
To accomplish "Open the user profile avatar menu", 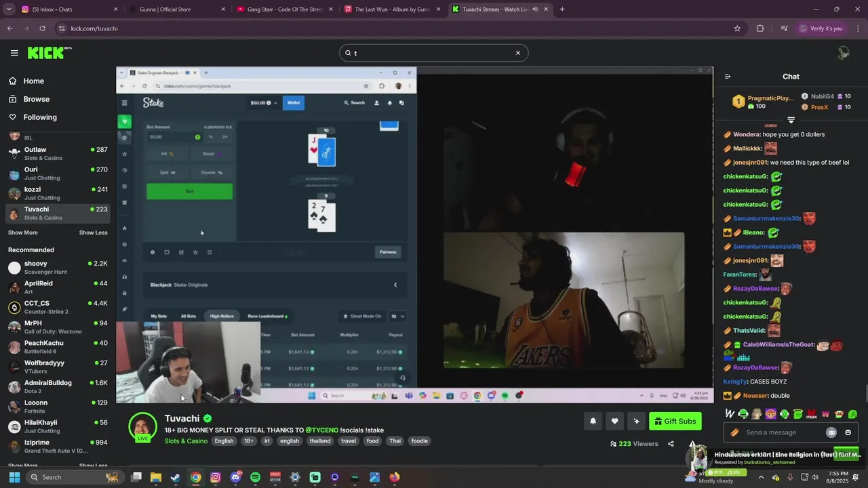I will coord(843,53).
